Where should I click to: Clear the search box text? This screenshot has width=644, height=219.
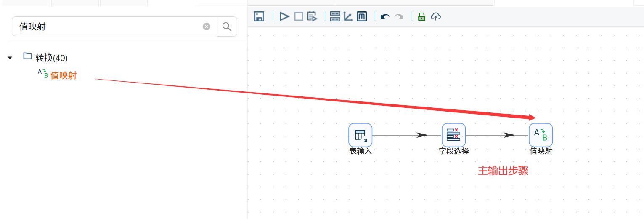207,27
